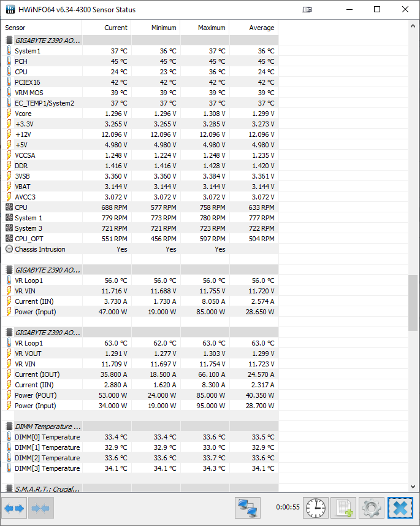The width and height of the screenshot is (420, 526).
Task: Select the 3VSB voltage row
Action: tap(140, 176)
